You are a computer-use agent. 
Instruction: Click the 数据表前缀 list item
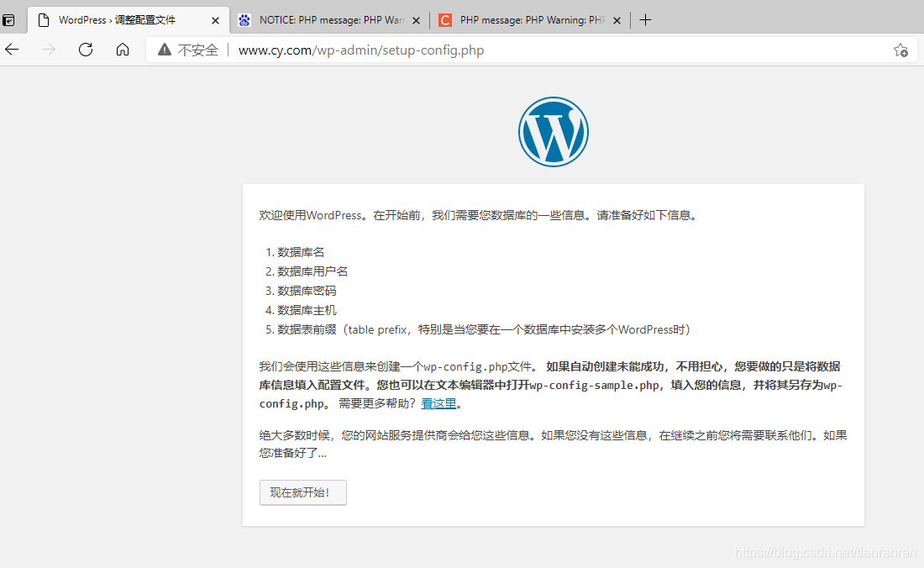click(x=484, y=330)
